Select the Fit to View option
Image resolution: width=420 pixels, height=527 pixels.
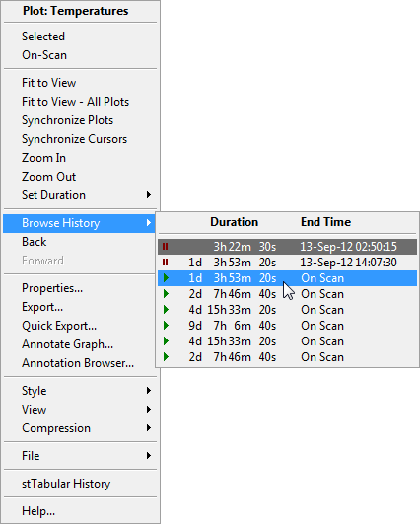point(49,83)
